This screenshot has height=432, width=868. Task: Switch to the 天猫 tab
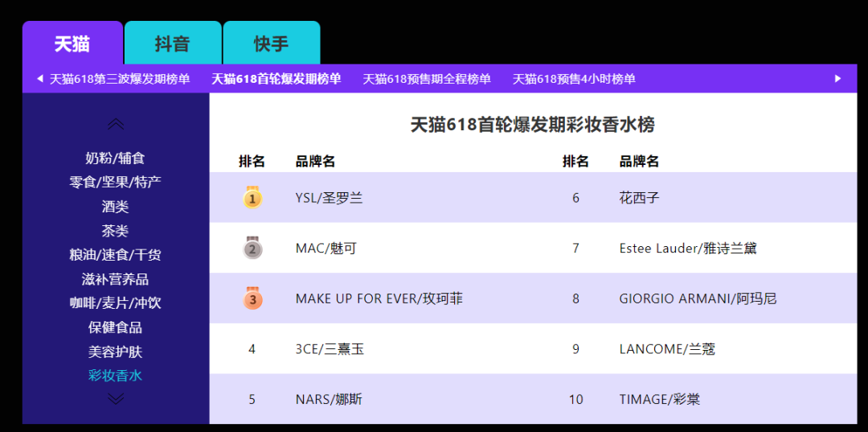(x=72, y=43)
